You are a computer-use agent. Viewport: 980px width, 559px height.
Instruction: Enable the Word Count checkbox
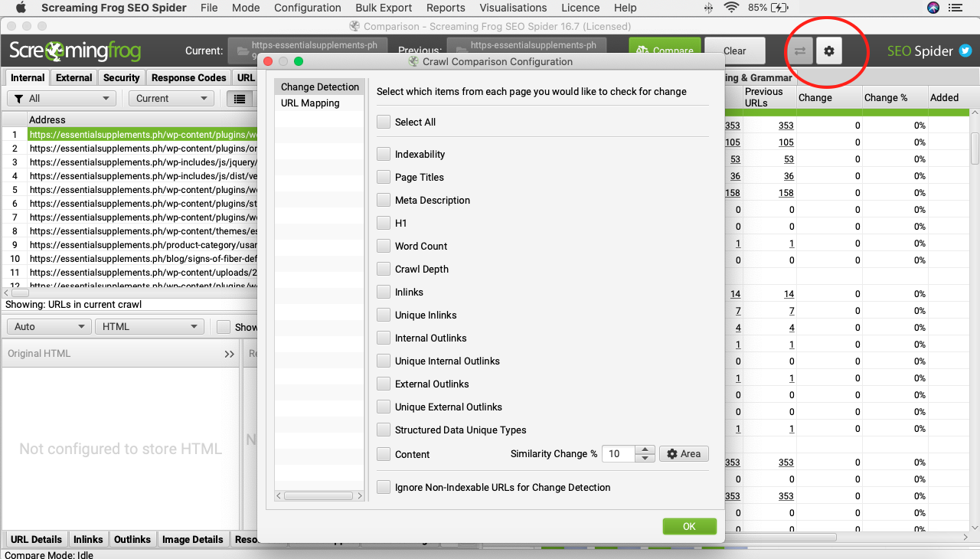[x=384, y=246]
